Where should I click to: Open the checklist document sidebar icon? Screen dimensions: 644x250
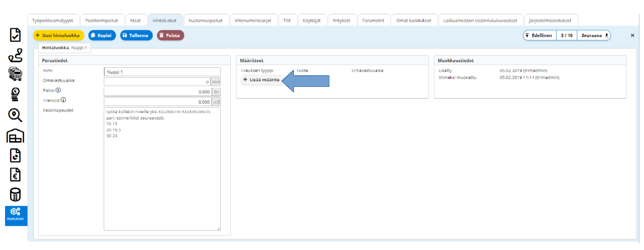(16, 35)
